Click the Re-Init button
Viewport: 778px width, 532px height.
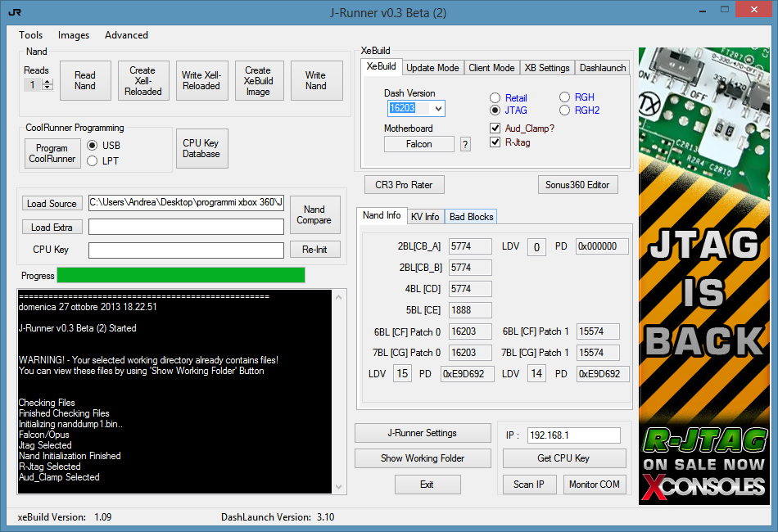tap(314, 250)
